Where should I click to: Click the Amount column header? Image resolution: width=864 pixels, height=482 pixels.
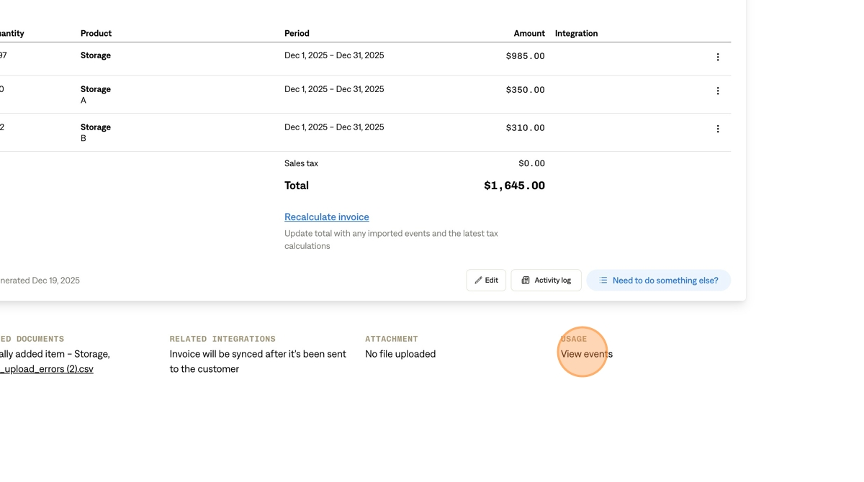click(529, 33)
